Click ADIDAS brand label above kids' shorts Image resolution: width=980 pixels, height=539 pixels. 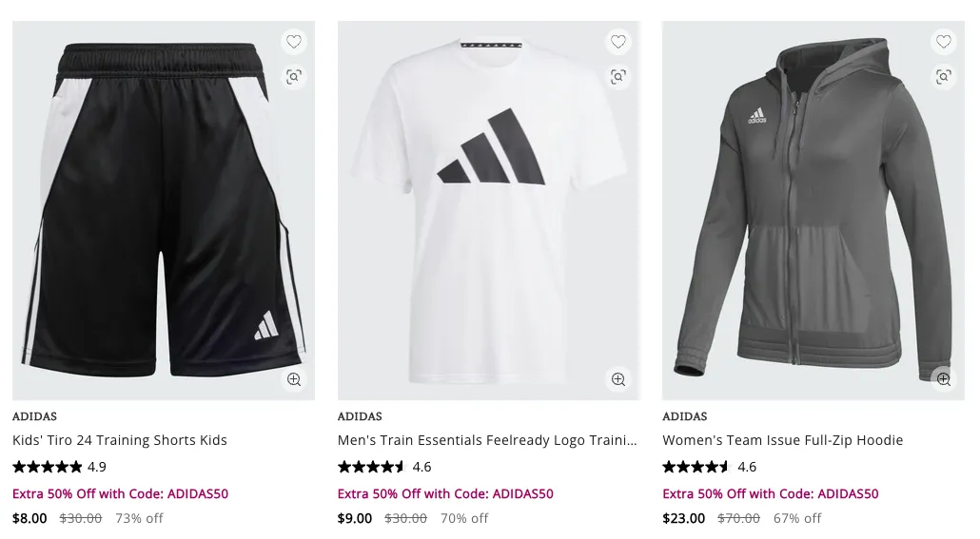[34, 416]
